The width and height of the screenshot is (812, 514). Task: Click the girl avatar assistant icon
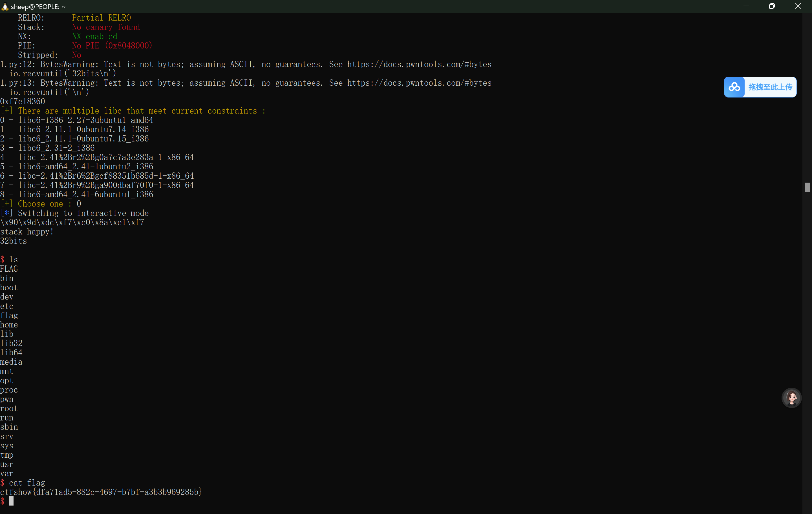pos(791,398)
